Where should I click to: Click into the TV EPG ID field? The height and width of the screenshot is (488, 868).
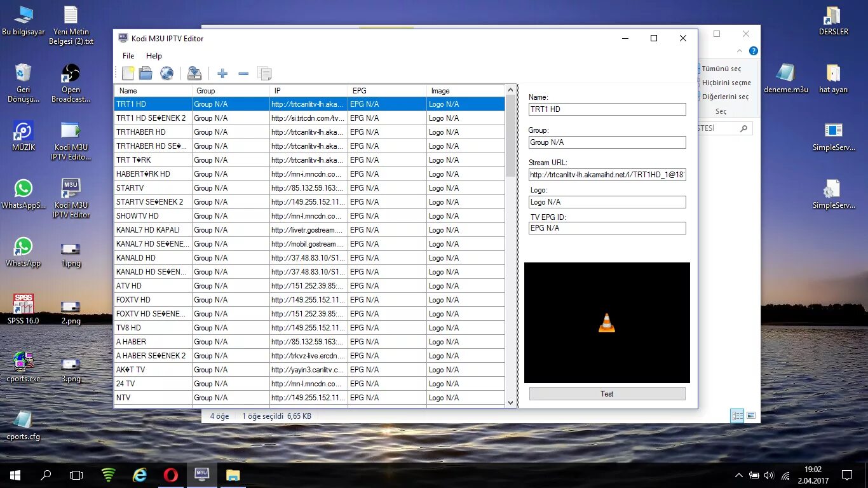pyautogui.click(x=607, y=228)
